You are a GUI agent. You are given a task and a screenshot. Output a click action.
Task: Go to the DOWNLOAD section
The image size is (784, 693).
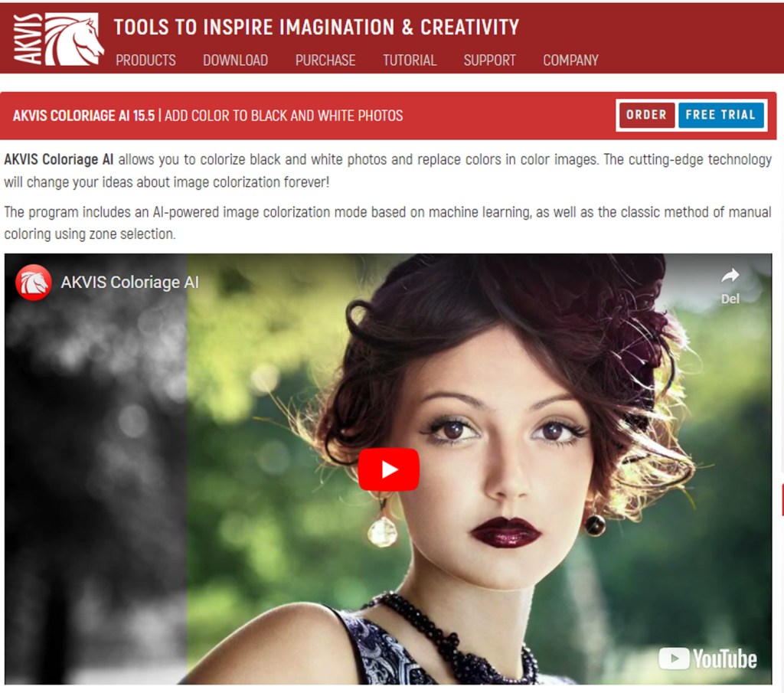[235, 60]
